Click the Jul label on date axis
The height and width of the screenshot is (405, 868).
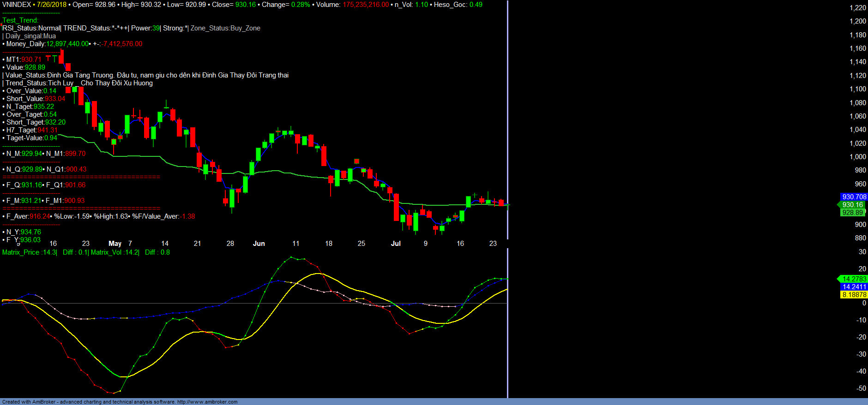point(396,244)
